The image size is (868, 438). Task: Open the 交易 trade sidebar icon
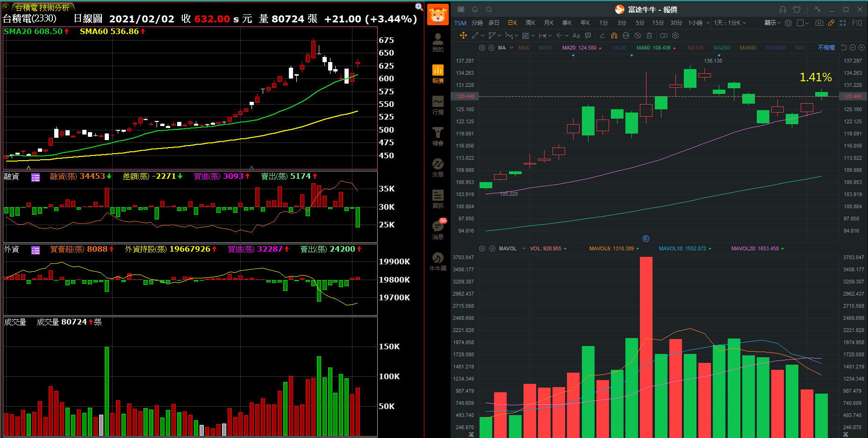point(438,168)
